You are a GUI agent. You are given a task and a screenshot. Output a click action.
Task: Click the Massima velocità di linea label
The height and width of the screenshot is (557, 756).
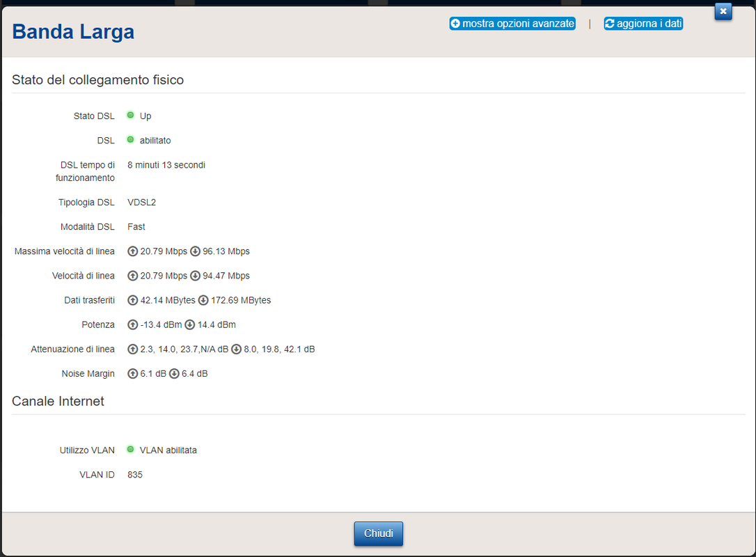[65, 251]
